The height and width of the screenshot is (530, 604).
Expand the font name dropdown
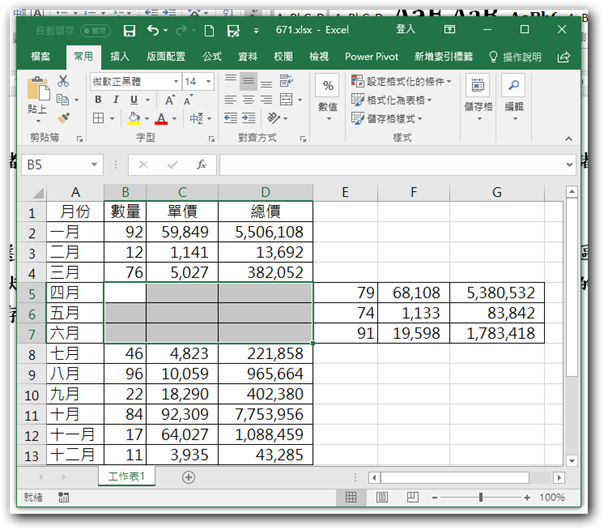(176, 81)
